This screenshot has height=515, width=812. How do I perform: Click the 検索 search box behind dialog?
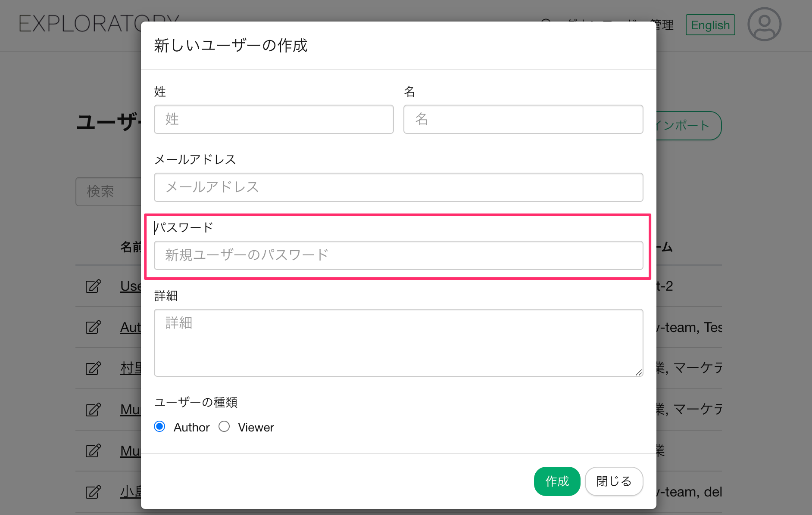click(x=109, y=192)
